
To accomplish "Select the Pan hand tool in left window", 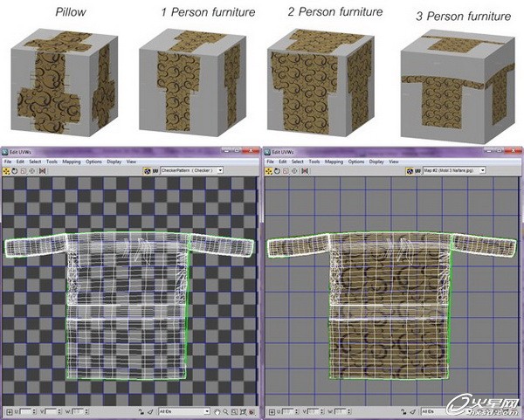I will click(217, 411).
